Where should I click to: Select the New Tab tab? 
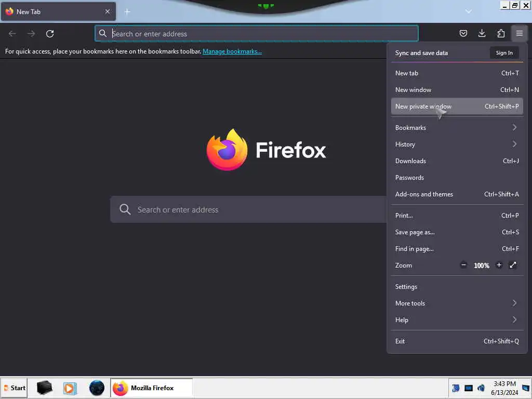(58, 11)
